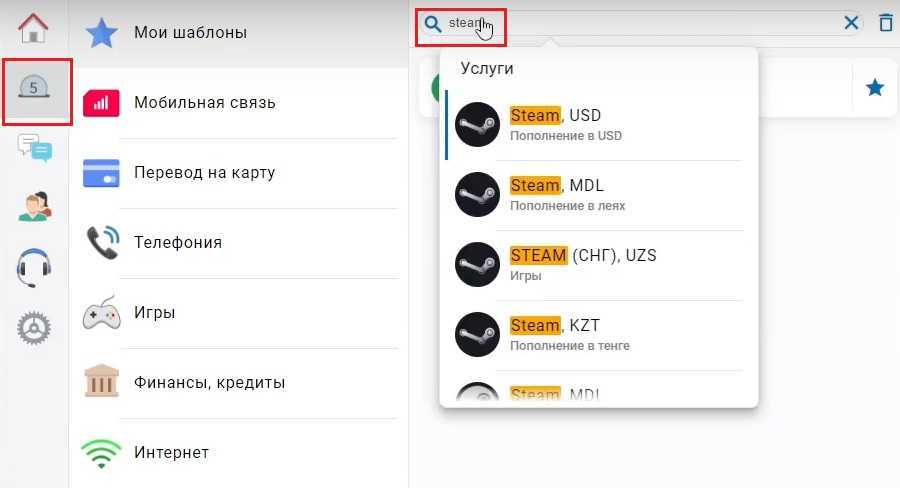
Task: Click the blue star favorite icon at right
Action: [x=875, y=88]
